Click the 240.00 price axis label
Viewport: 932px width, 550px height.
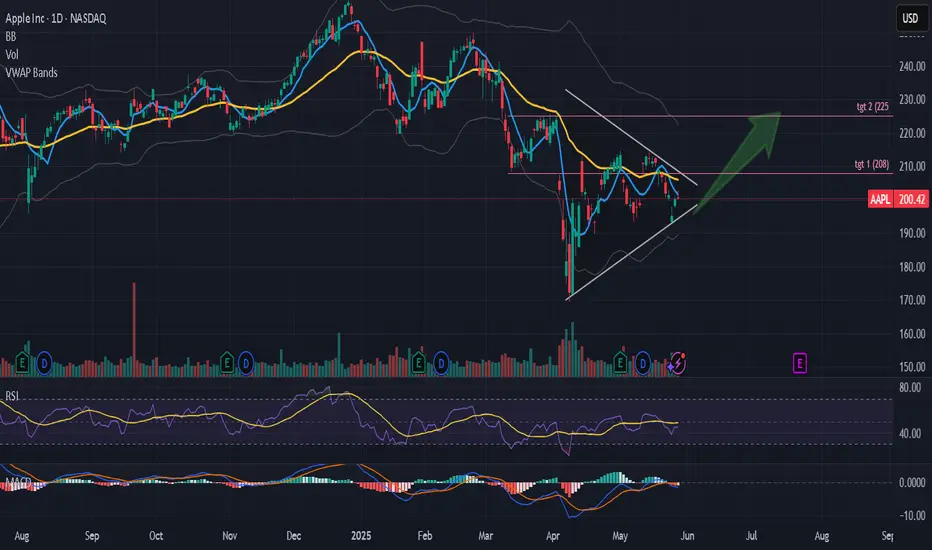(912, 66)
